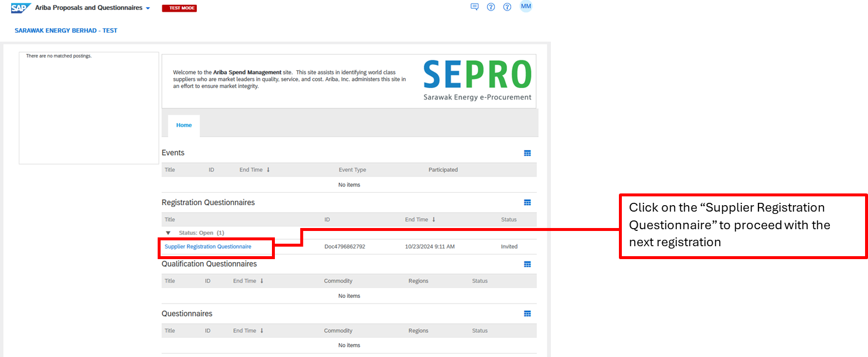Click ID header in Registration Questionnaires
The height and width of the screenshot is (357, 868).
coord(328,220)
